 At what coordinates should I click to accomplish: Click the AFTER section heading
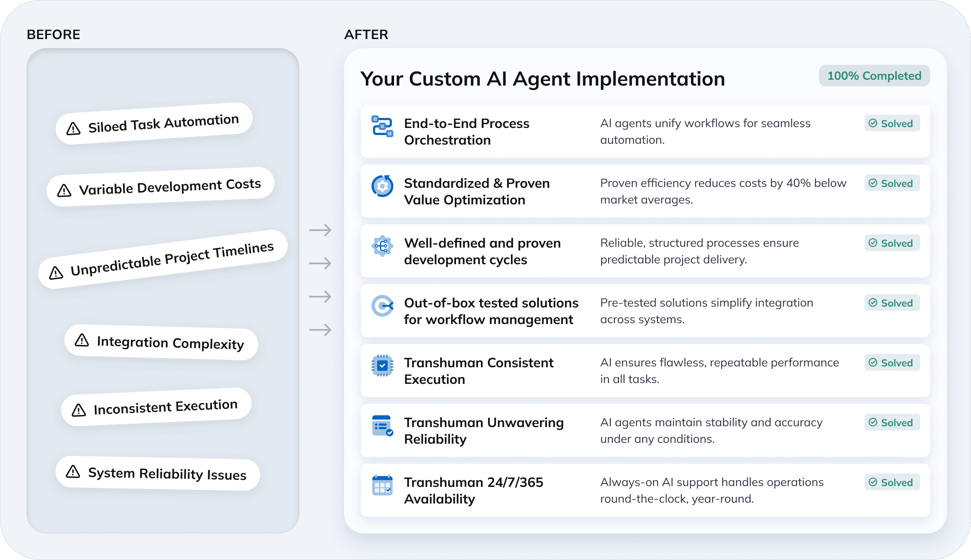[x=366, y=34]
